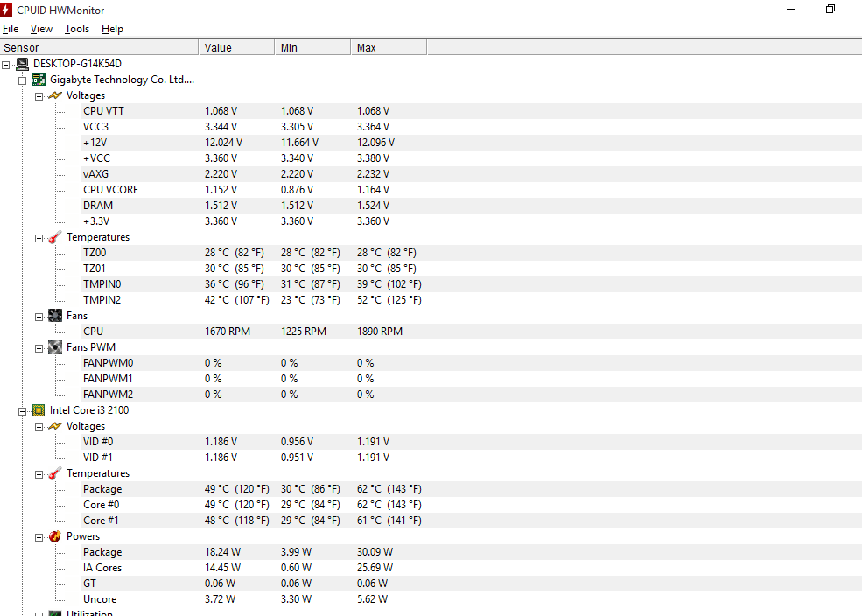
Task: Click the Powers flame icon
Action: pyautogui.click(x=55, y=536)
